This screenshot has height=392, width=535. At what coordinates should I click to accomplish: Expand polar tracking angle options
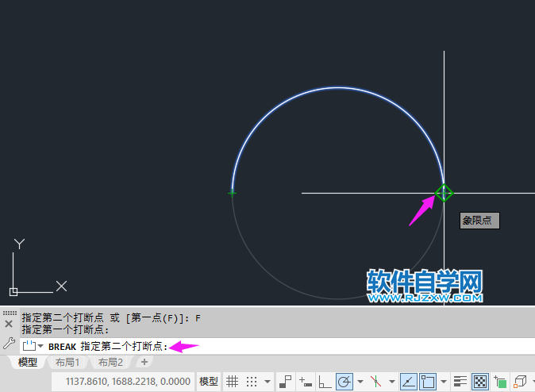point(360,382)
